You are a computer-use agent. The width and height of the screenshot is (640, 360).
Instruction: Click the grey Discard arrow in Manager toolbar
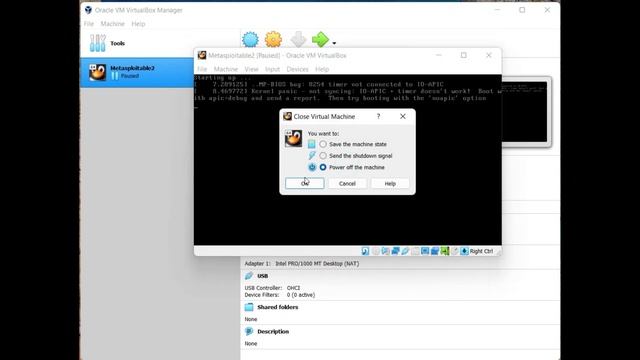coord(298,39)
